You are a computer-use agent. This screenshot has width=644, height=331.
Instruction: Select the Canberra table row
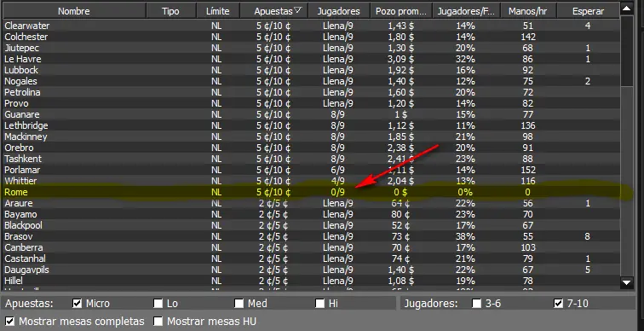click(x=311, y=247)
